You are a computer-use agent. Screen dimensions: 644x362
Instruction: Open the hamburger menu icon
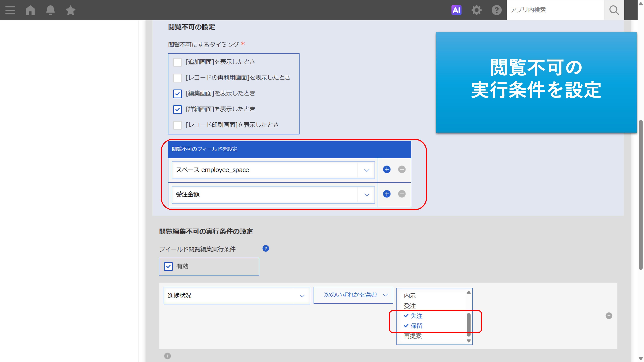pos(10,10)
